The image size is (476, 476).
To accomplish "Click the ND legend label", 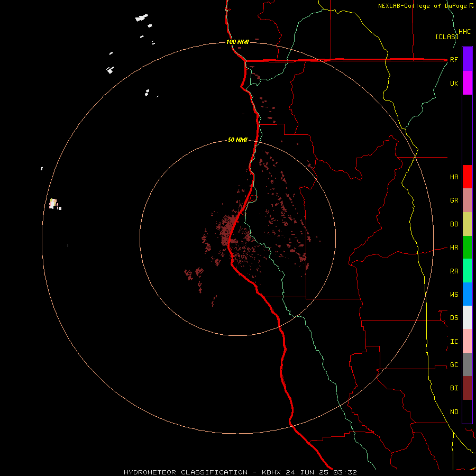I will pos(454,412).
